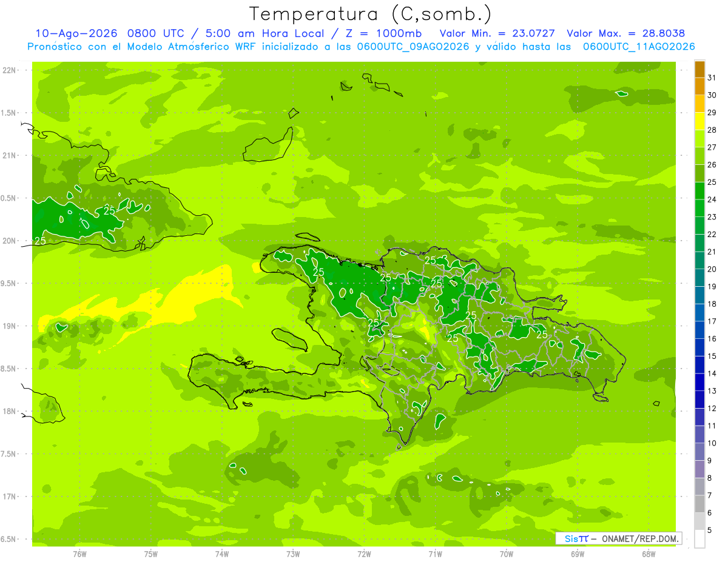
Task: Click the "69W" longitude label
Action: 578,554
